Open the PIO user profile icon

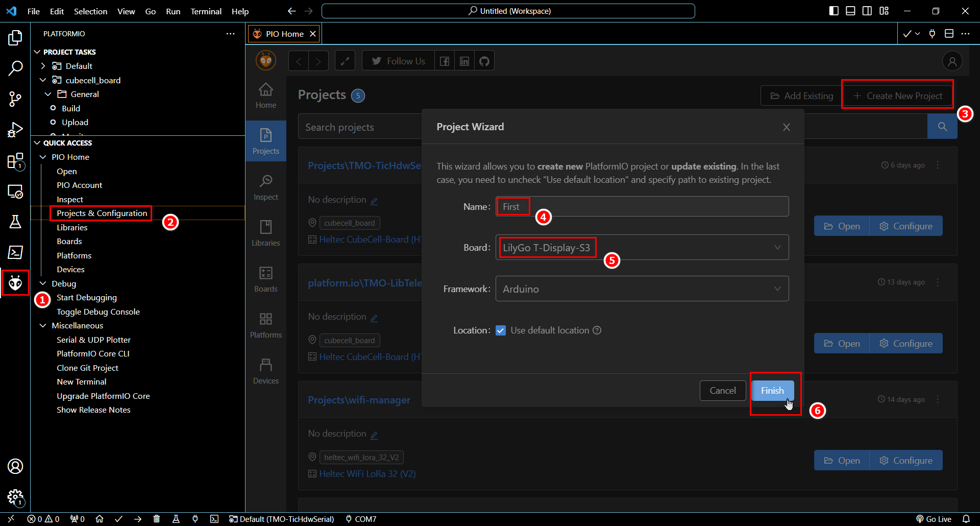pos(952,61)
